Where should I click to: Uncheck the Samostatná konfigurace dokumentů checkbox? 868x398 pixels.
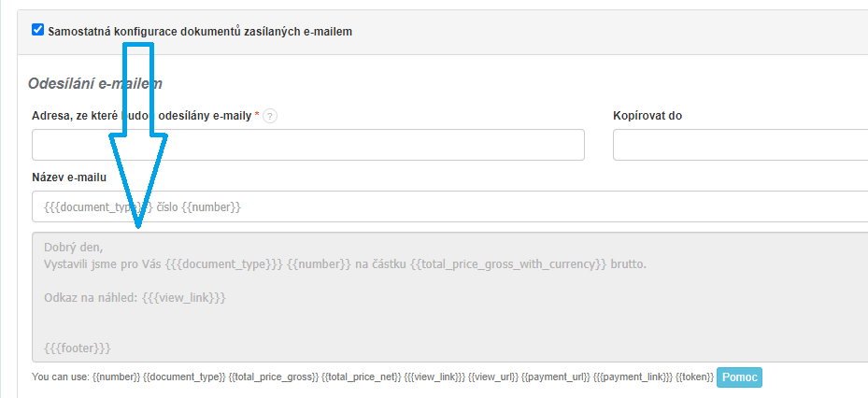pos(38,30)
